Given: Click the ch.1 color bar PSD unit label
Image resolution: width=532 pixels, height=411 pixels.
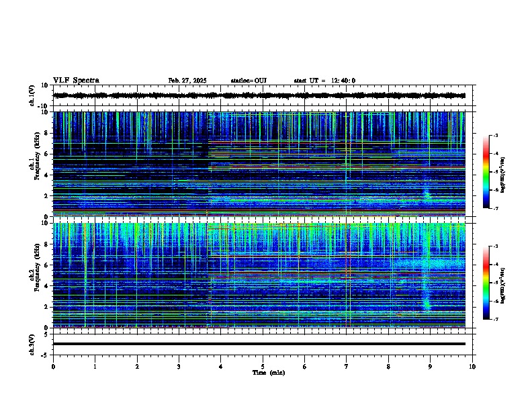Looking at the screenshot, I should (503, 175).
